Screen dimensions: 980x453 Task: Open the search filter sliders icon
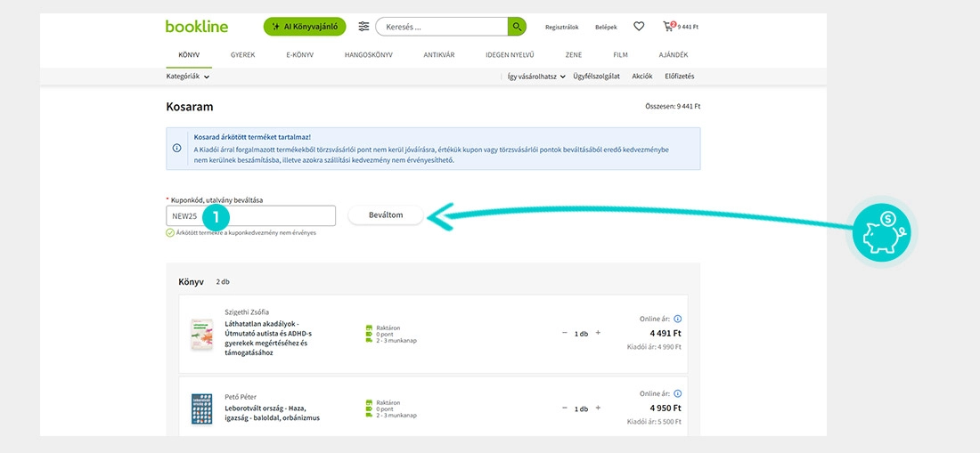(363, 27)
